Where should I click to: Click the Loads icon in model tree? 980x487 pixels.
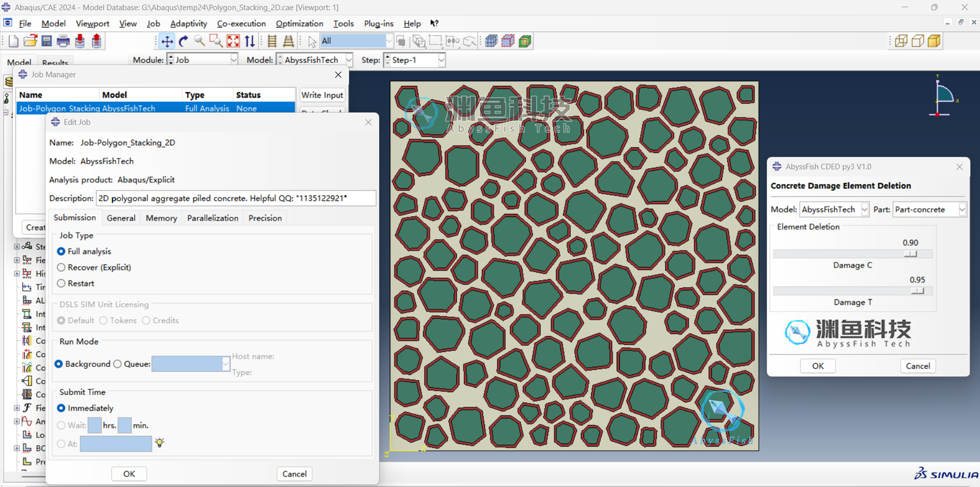tap(27, 435)
